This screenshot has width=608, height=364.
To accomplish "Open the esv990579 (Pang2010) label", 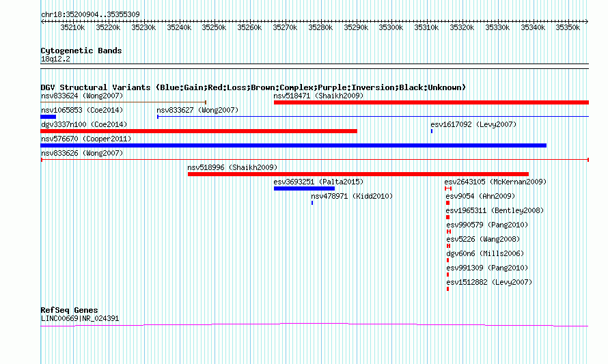I will click(x=487, y=225).
